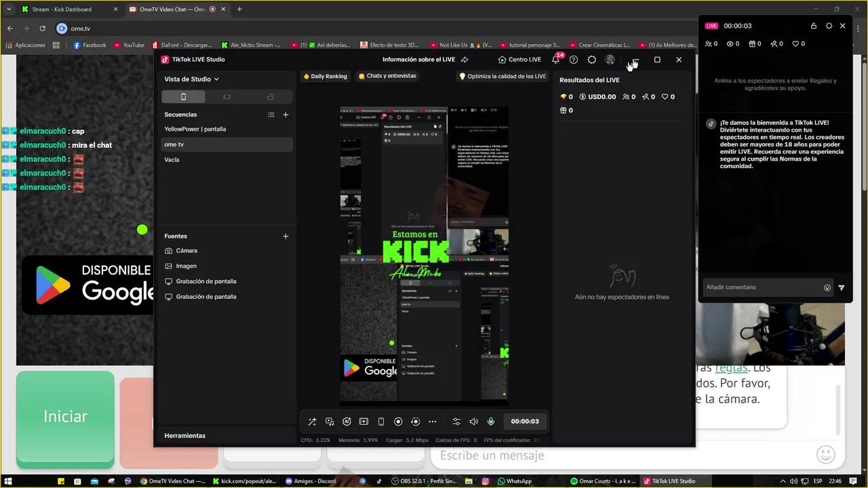The height and width of the screenshot is (488, 868).
Task: Follow the reglas link in OmeTV
Action: point(731,368)
